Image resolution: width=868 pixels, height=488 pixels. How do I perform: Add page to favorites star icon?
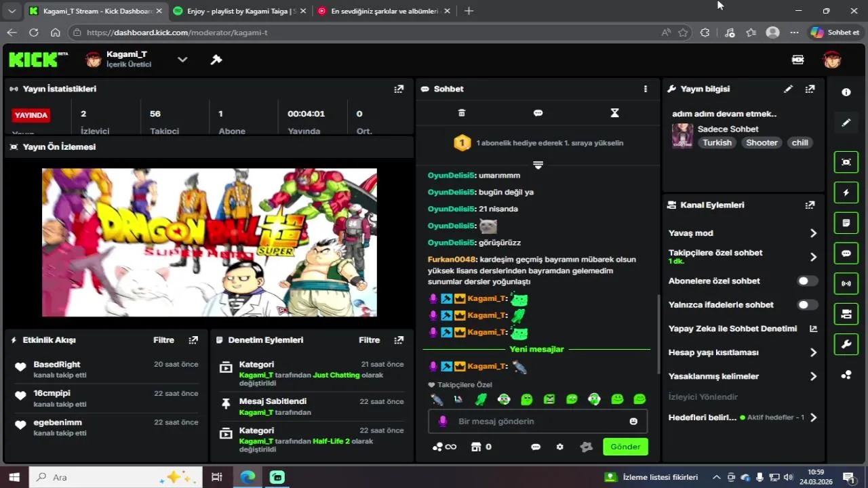pos(683,33)
